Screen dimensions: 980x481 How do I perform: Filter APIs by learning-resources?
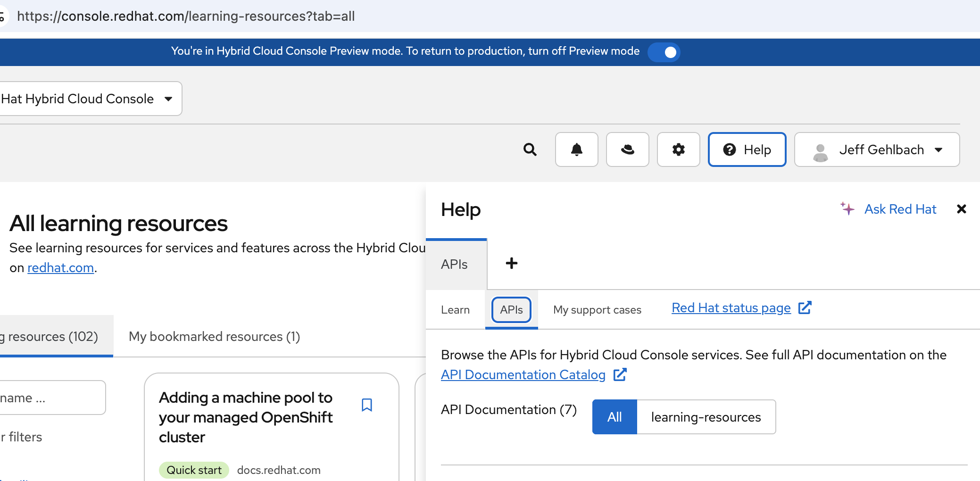(x=706, y=417)
